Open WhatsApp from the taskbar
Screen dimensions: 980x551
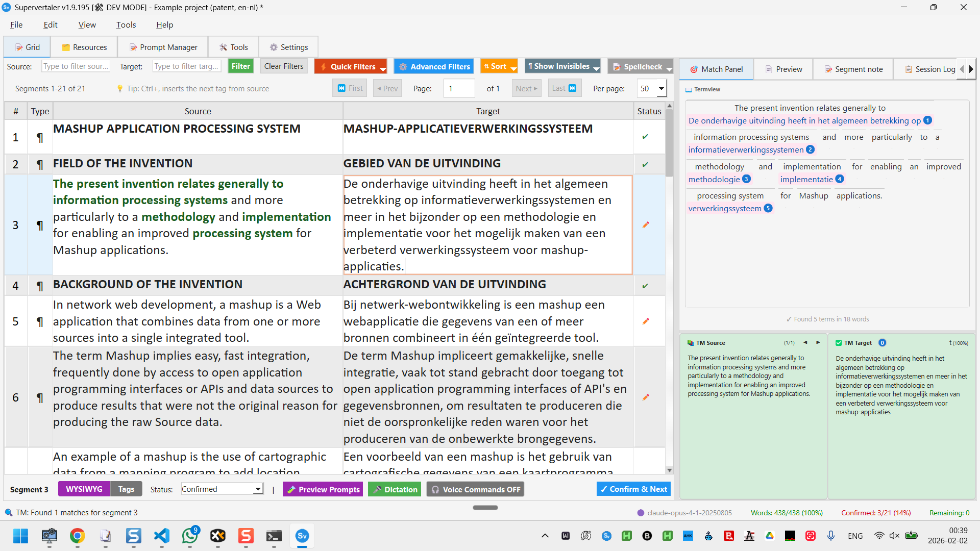[x=189, y=536]
